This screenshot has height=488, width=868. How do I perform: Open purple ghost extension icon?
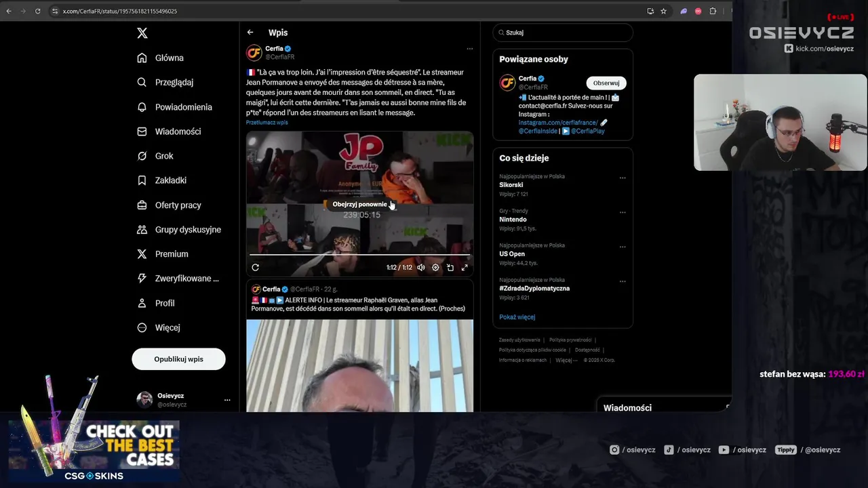684,11
